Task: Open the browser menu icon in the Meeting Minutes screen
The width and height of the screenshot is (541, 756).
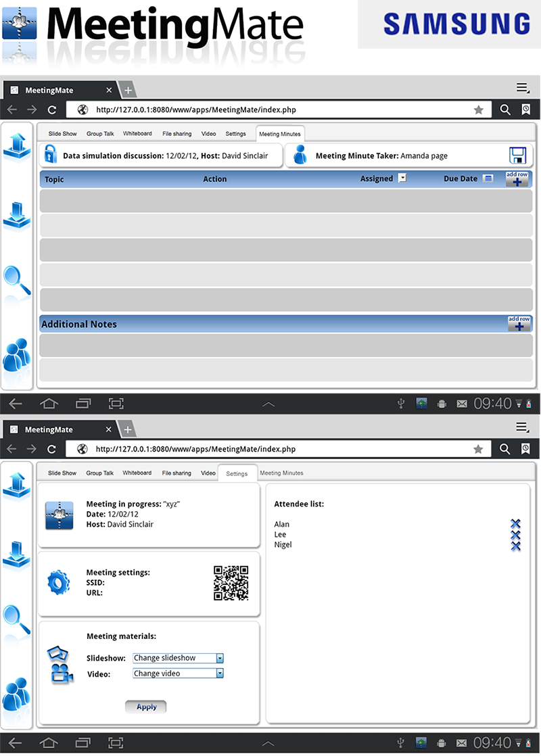Action: click(523, 88)
